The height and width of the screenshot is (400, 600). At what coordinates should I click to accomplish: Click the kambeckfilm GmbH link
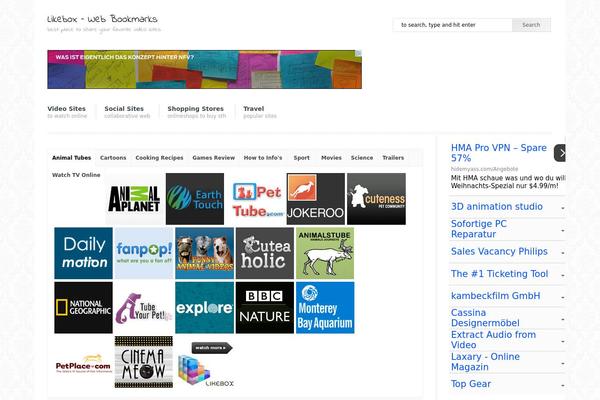[x=496, y=296]
